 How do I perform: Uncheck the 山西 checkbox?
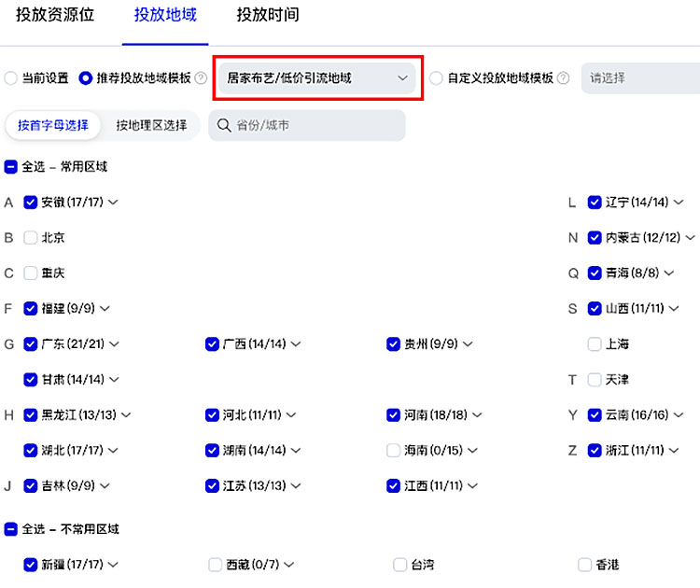click(595, 309)
